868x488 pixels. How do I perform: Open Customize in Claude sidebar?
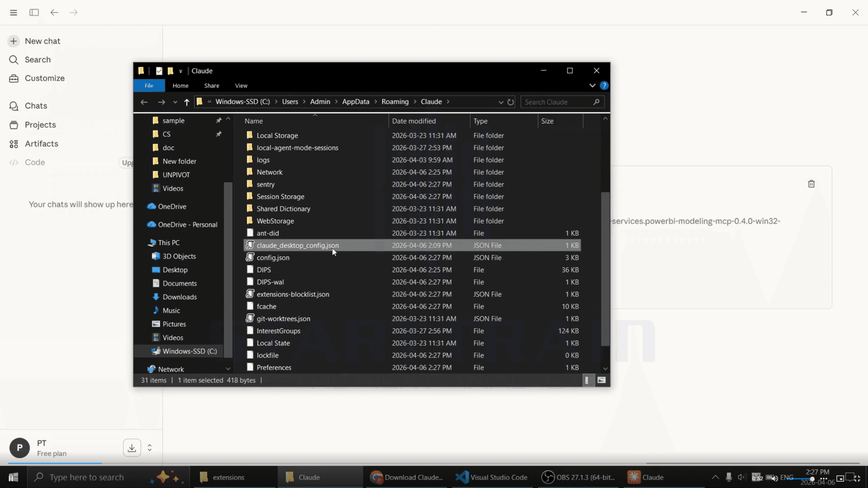point(37,78)
